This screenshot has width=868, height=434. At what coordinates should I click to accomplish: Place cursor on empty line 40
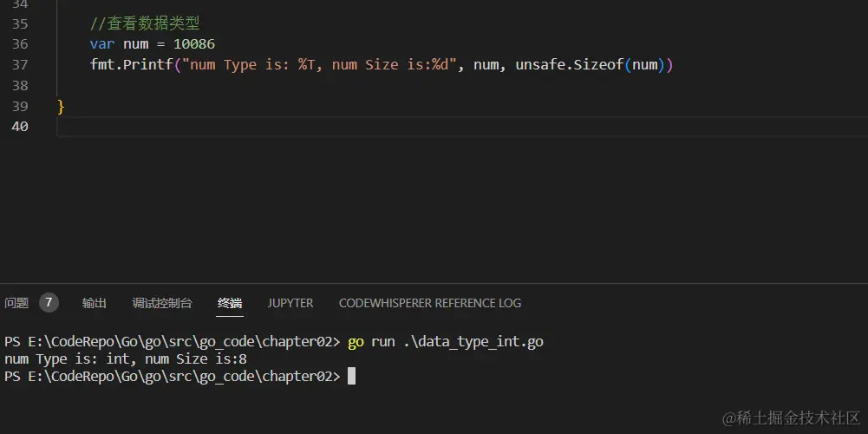462,127
